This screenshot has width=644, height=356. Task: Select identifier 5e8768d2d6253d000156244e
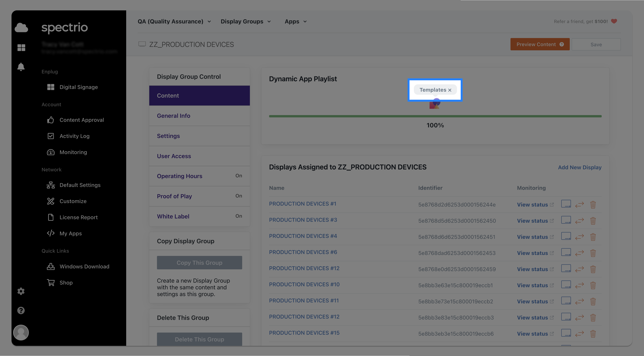457,205
